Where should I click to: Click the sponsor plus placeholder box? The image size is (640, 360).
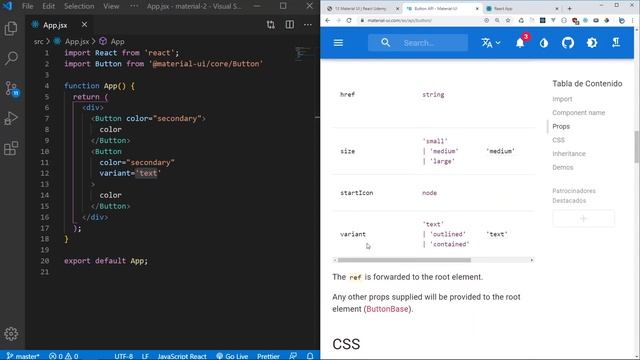click(x=583, y=219)
